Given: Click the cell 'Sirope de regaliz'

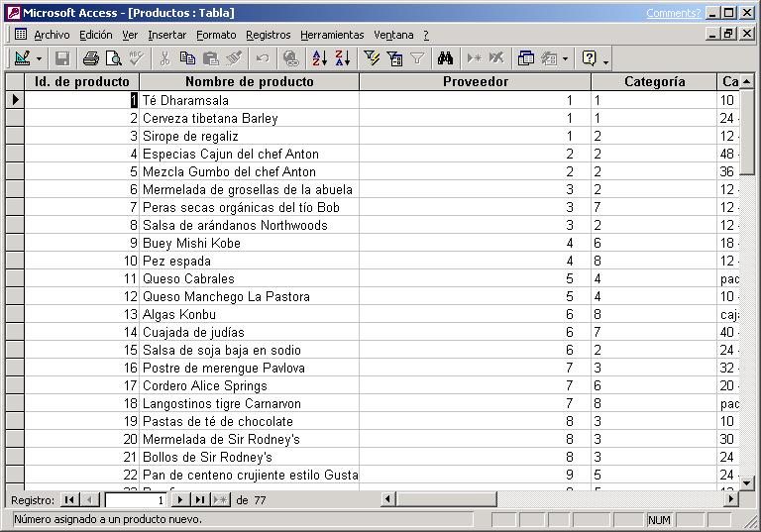Looking at the screenshot, I should pos(250,136).
